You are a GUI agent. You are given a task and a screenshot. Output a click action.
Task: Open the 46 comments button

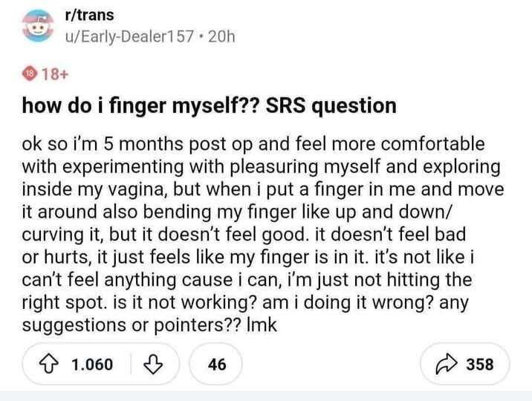[218, 365]
